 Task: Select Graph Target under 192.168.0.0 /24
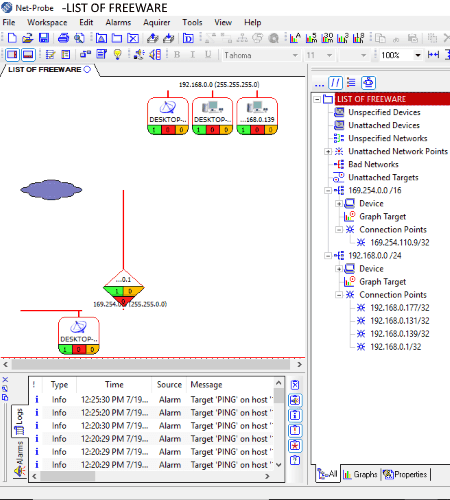[382, 282]
